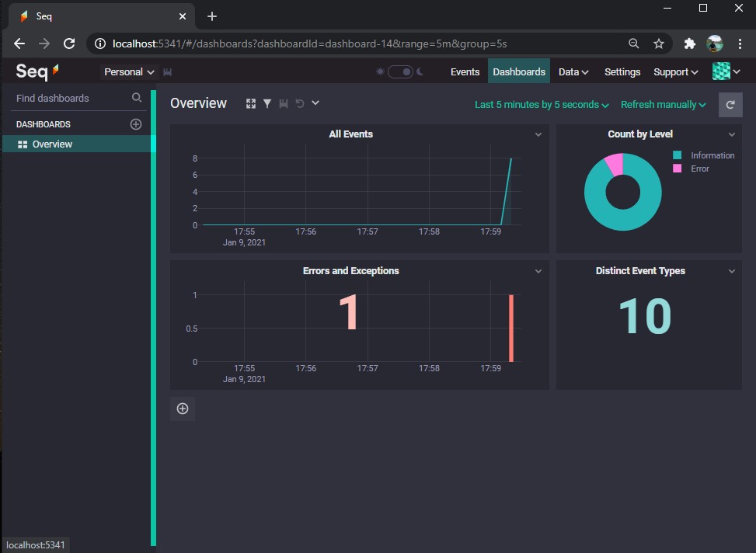Click the site information icon in address bar
The width and height of the screenshot is (756, 553).
(x=99, y=43)
